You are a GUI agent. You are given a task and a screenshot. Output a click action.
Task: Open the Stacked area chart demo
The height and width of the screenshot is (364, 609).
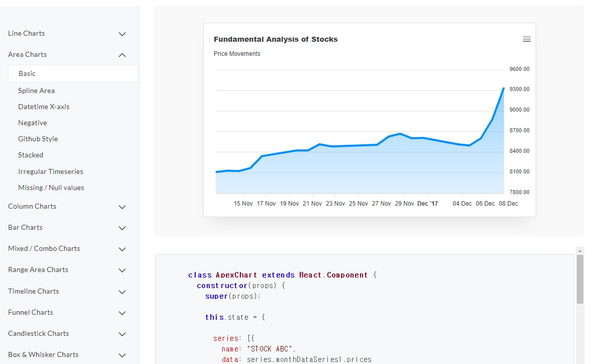(x=31, y=155)
